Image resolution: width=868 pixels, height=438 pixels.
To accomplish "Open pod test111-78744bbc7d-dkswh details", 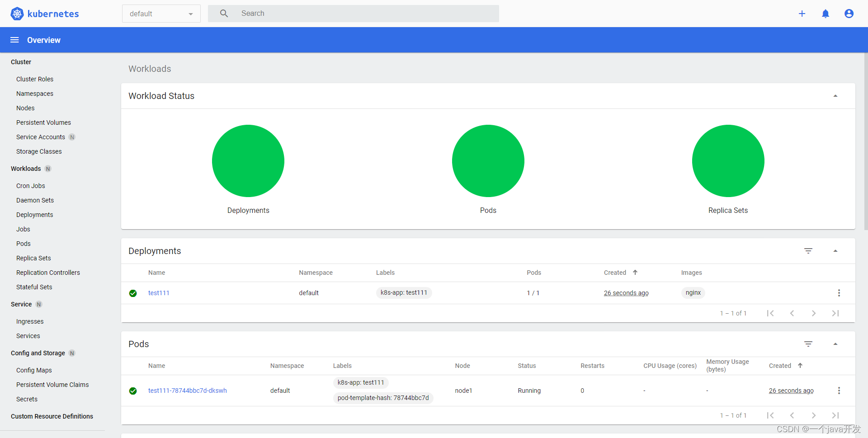I will [x=187, y=391].
